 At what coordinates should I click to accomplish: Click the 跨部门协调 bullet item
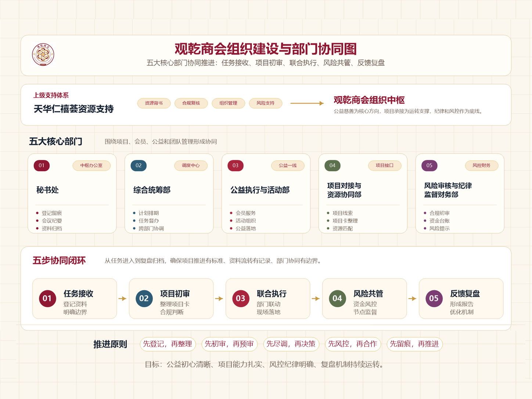point(151,229)
